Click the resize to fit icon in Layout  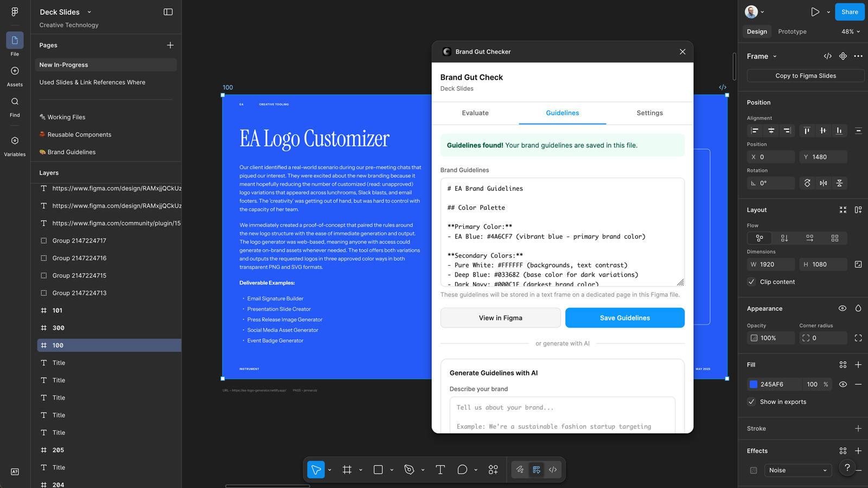click(843, 210)
